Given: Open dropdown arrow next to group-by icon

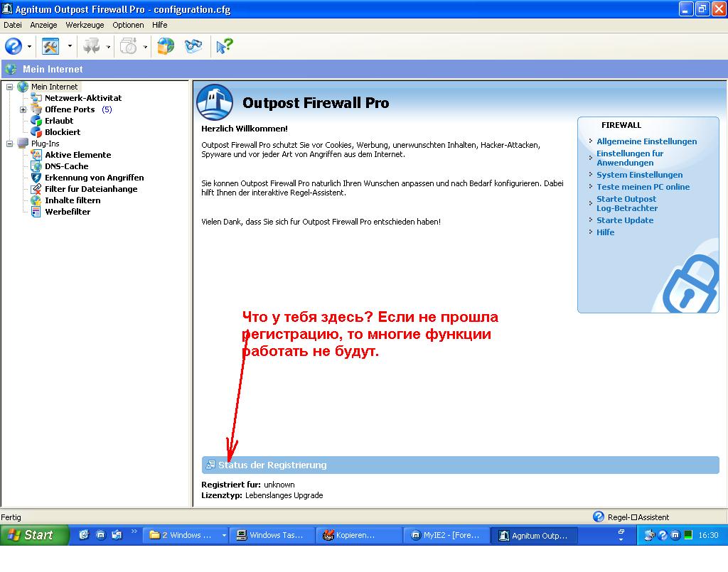Looking at the screenshot, I should coord(108,46).
